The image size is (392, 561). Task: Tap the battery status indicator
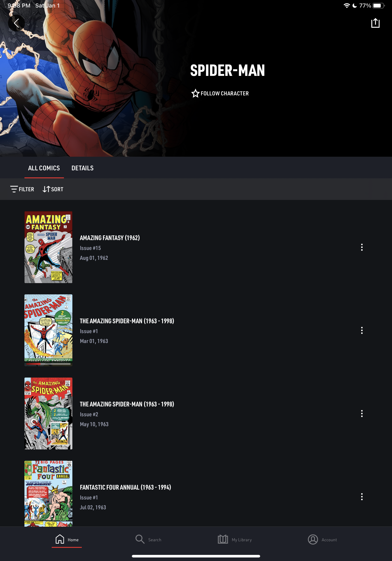[x=379, y=5]
